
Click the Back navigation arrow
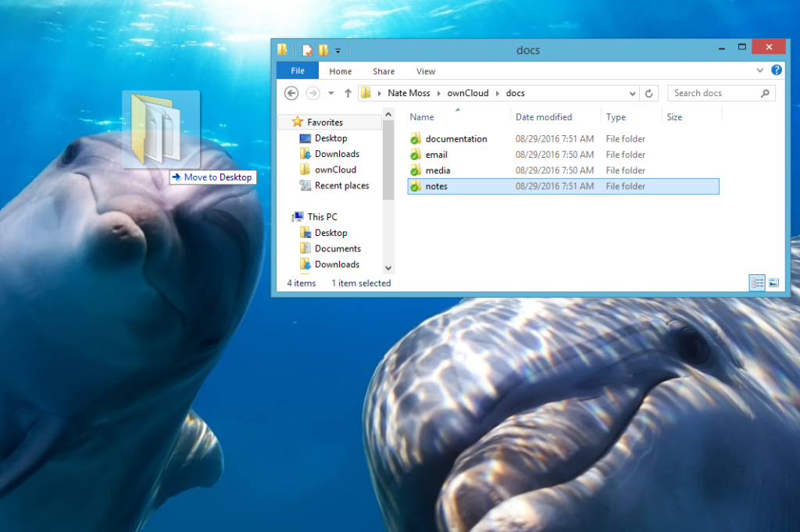(291, 93)
